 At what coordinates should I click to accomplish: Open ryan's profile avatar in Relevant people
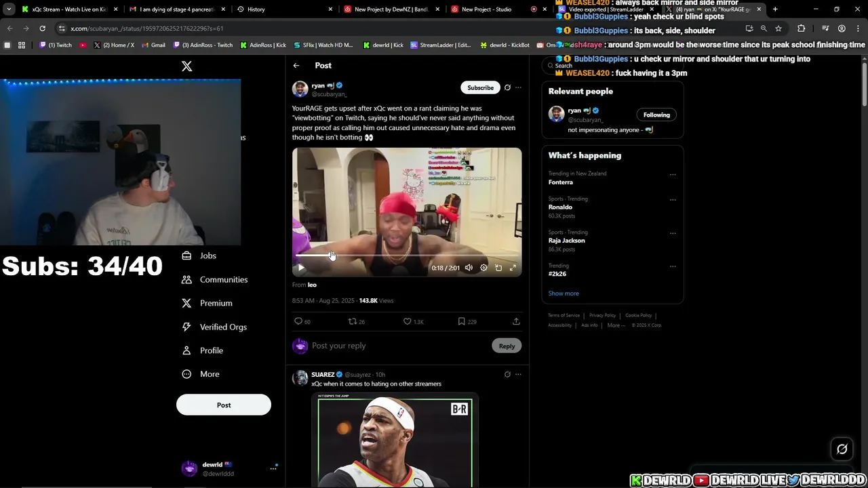(x=556, y=114)
